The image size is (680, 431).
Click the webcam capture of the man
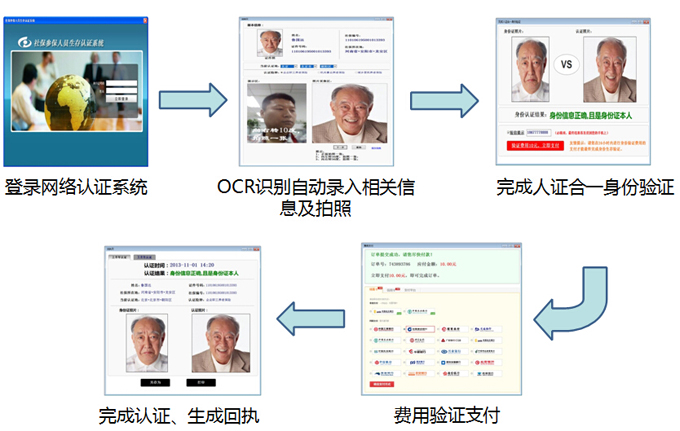[x=277, y=116]
